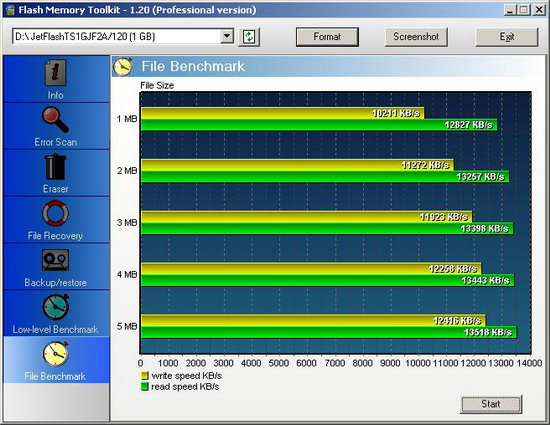
Task: Take a Screenshot with the button
Action: 416,37
